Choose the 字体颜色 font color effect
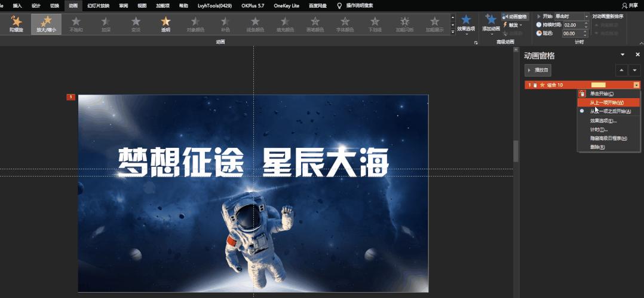 [345, 24]
